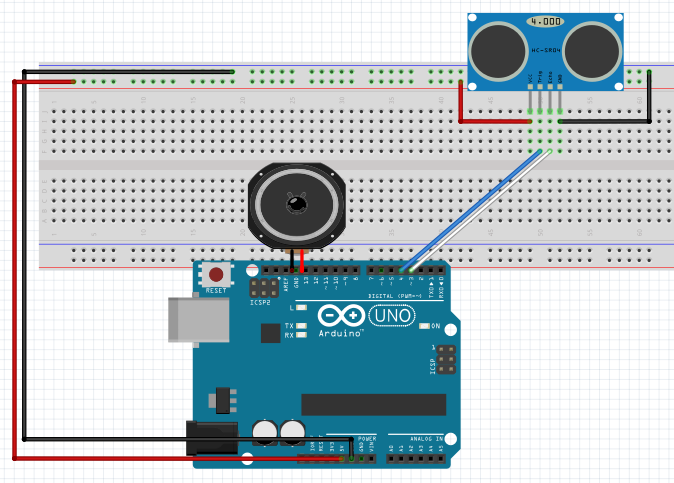Click the TX LED indicator
The image size is (674, 483).
click(302, 326)
